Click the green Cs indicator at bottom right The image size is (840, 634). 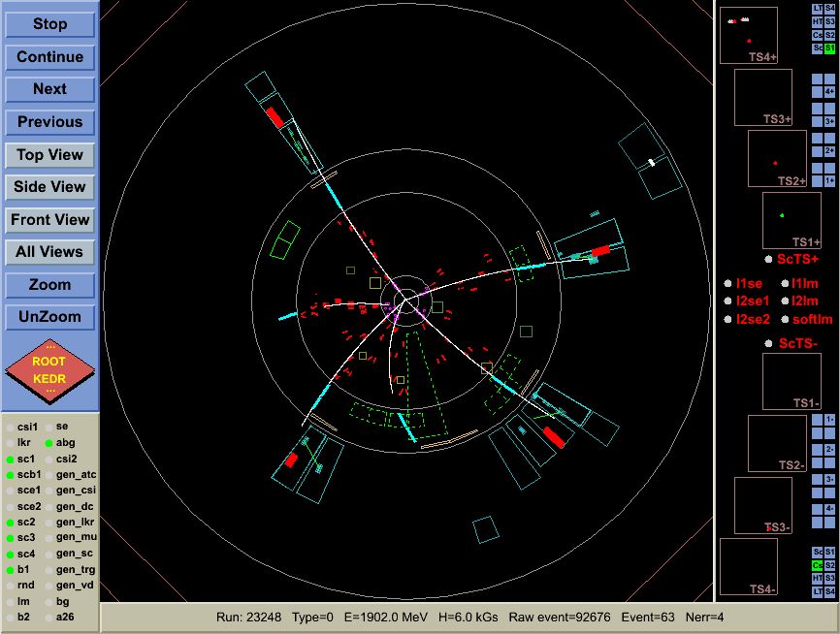tap(818, 565)
